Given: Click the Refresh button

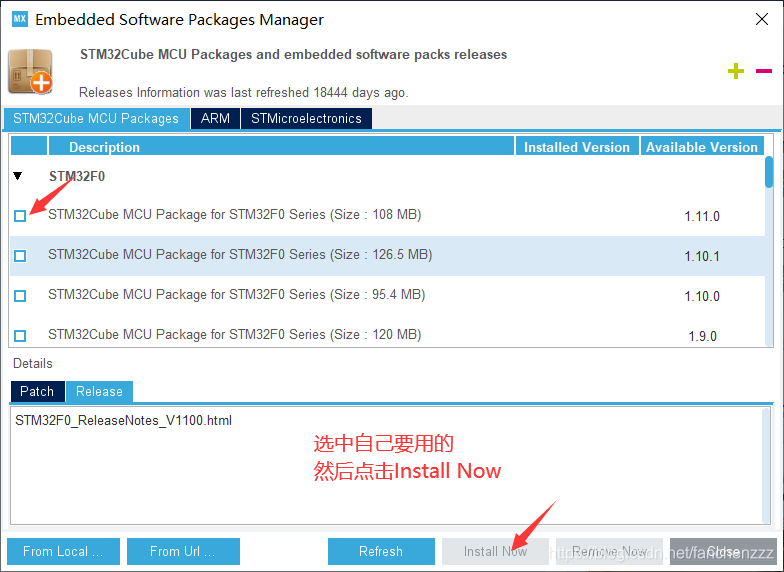Looking at the screenshot, I should tap(381, 551).
